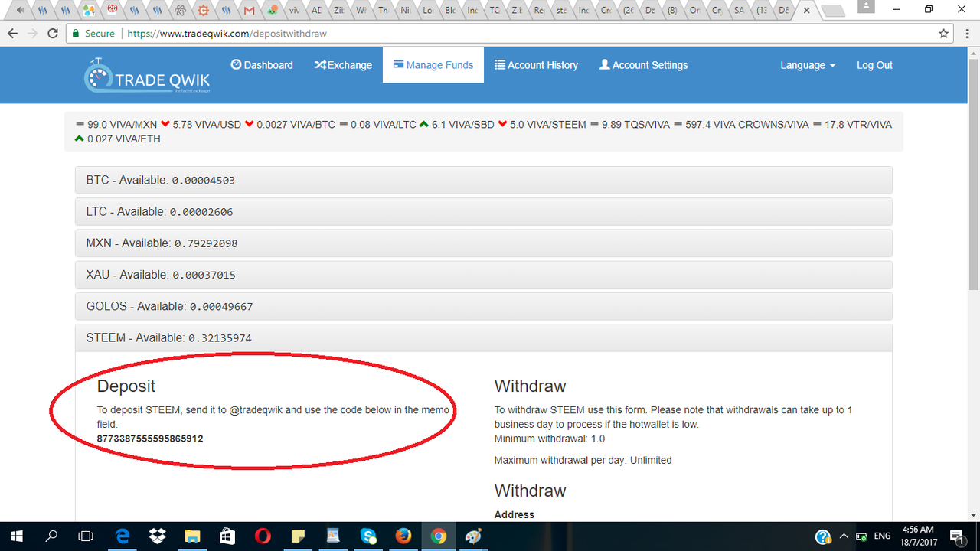980x551 pixels.
Task: Open the Dashboard page
Action: pos(262,65)
